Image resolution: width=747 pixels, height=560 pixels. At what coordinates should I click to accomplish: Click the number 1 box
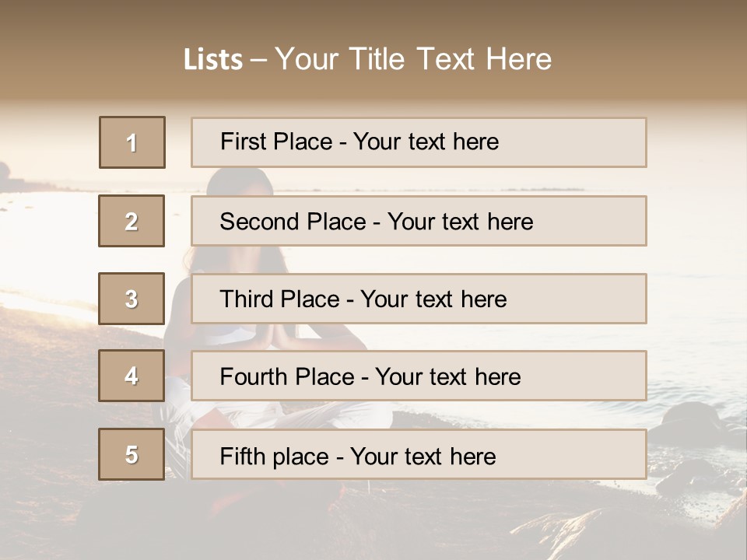pos(132,142)
